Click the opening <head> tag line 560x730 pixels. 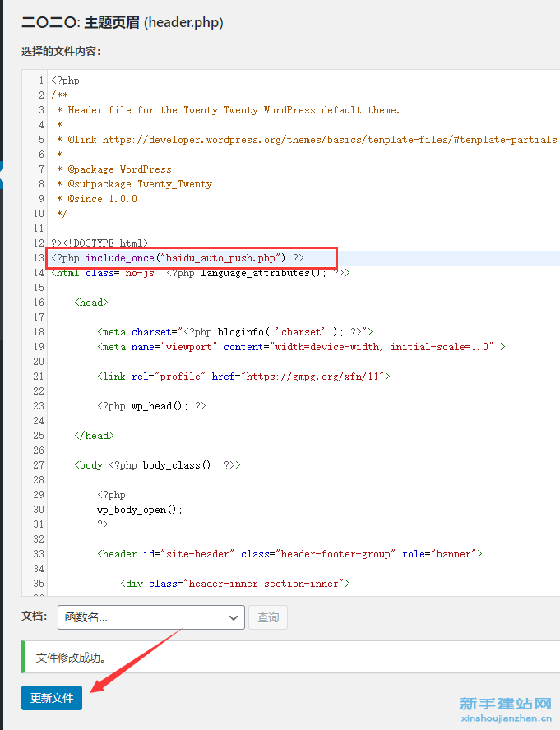click(91, 303)
